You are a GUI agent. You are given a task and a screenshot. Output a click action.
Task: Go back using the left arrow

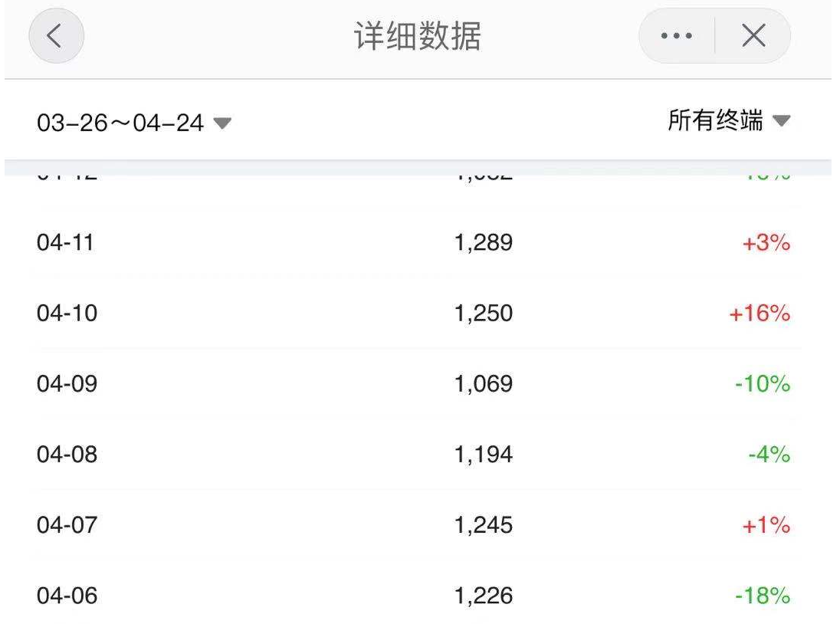[x=56, y=36]
